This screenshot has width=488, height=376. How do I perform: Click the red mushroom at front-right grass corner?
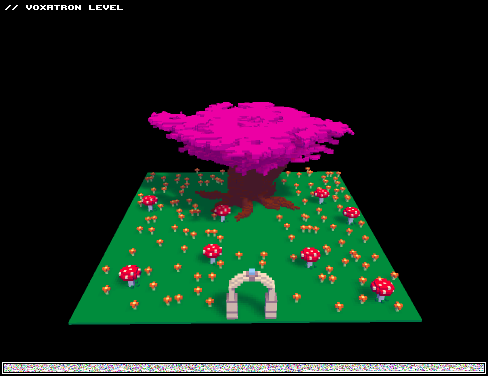tap(382, 289)
